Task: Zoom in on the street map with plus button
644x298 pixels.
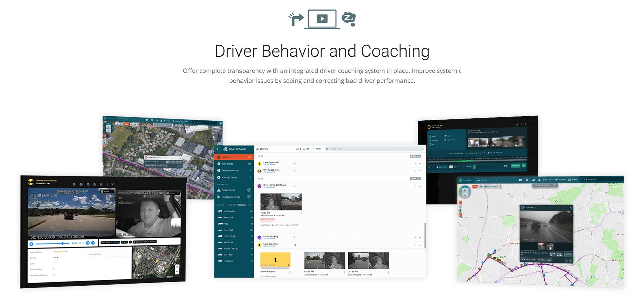Action: coord(465,191)
